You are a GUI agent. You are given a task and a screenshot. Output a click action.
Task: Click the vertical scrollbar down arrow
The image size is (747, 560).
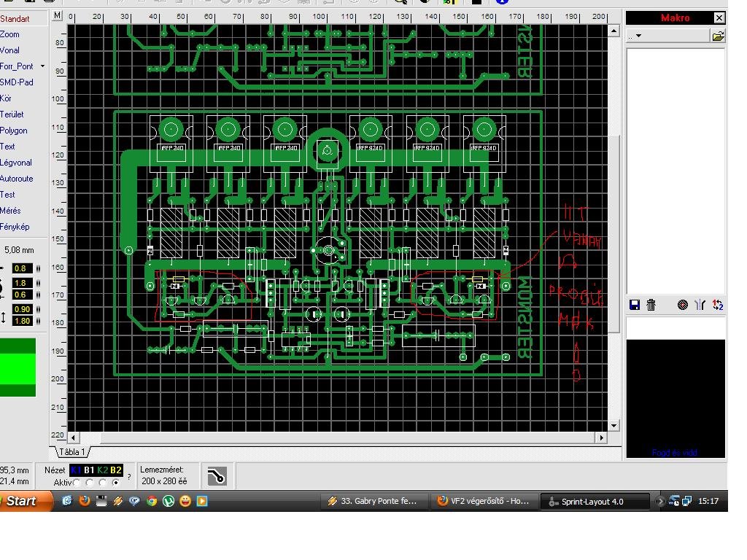614,426
